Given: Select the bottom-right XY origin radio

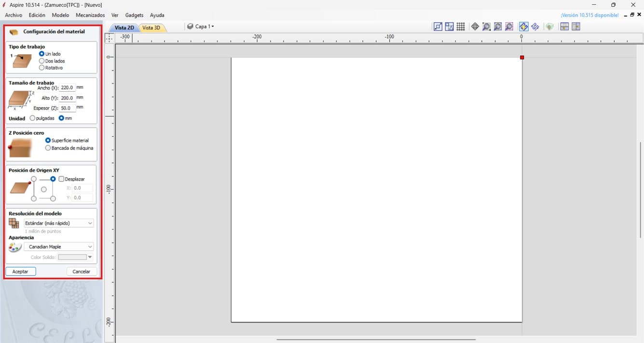Looking at the screenshot, I should click(53, 199).
